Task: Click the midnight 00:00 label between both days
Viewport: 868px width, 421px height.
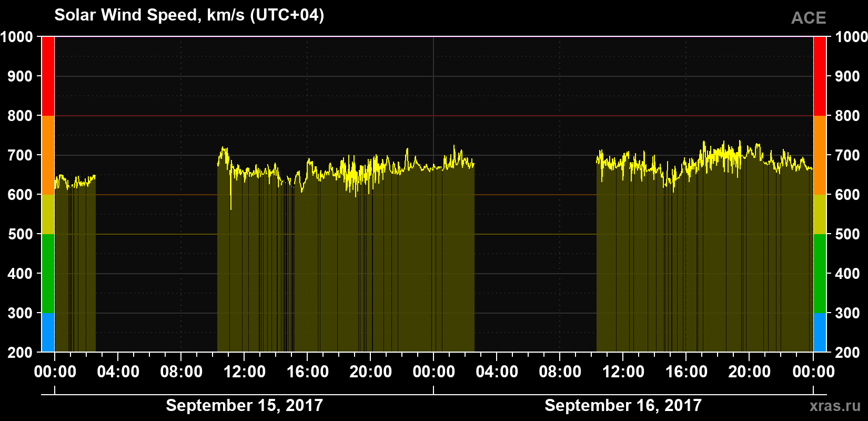Action: pos(433,372)
